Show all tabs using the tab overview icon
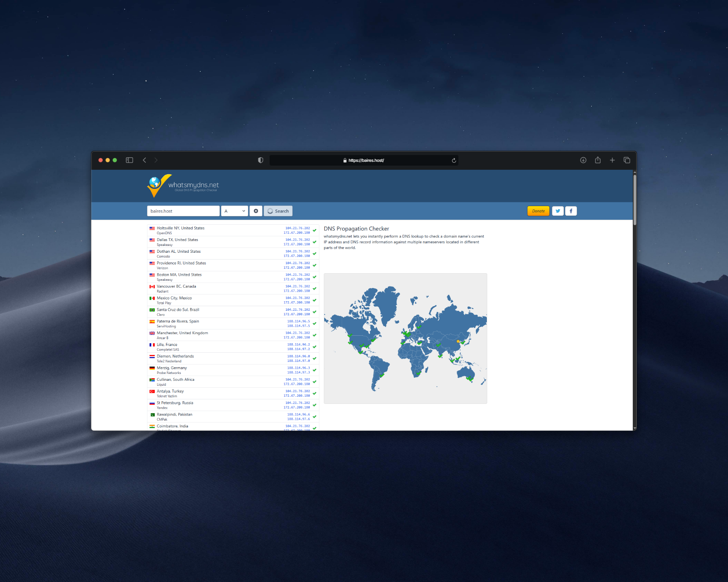The width and height of the screenshot is (728, 582). point(627,160)
